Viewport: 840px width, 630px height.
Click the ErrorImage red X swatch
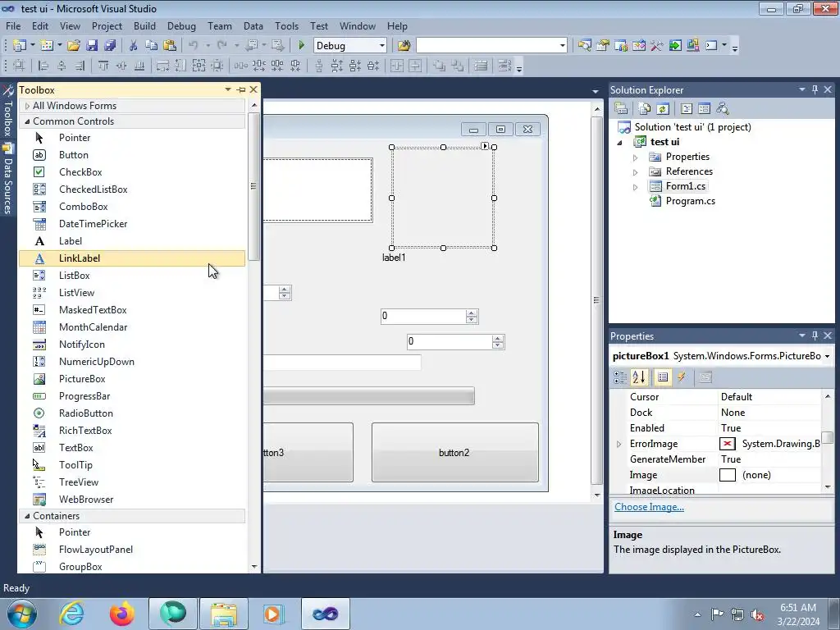click(727, 444)
